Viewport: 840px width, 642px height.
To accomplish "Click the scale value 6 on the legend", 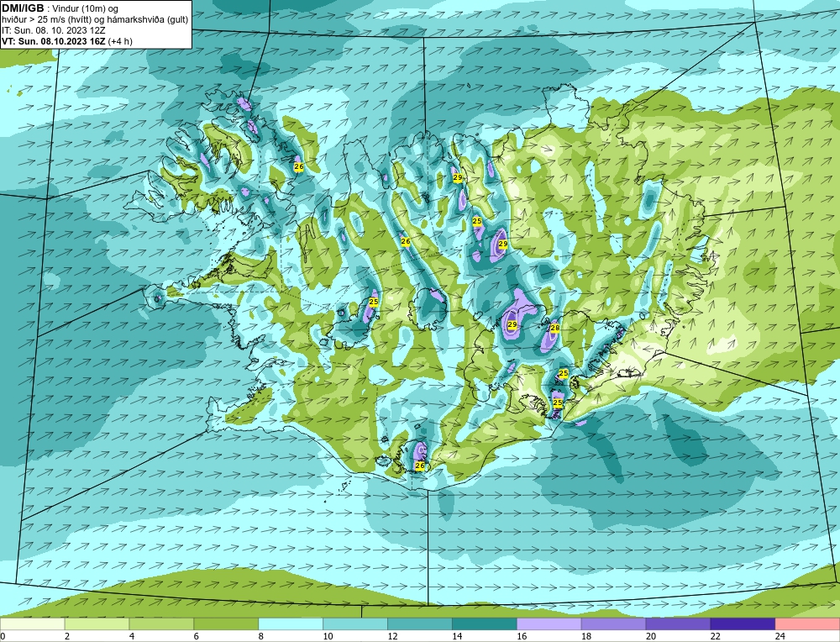I will (196, 637).
